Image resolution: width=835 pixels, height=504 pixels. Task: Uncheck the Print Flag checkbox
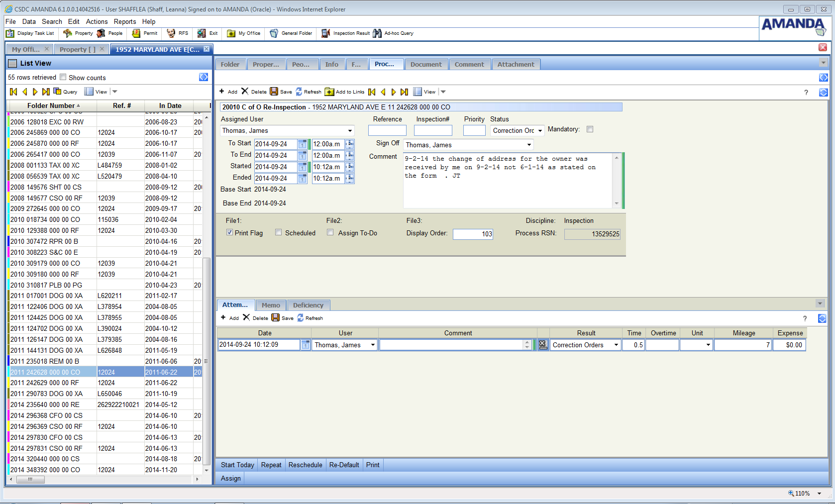229,232
